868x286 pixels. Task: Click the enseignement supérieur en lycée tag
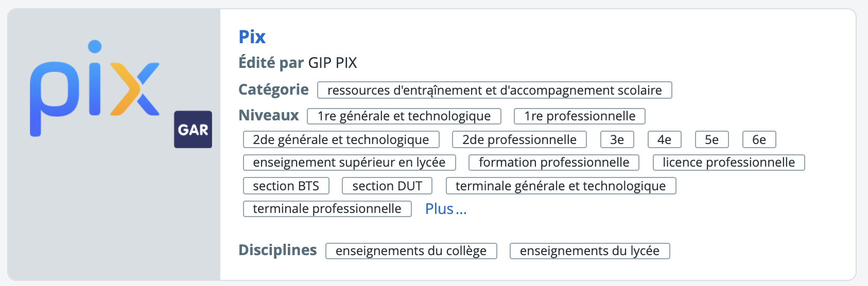(349, 162)
